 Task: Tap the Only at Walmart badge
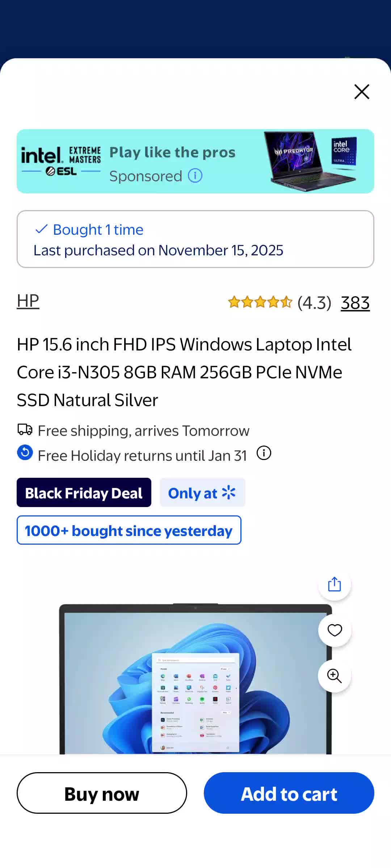[x=202, y=493]
